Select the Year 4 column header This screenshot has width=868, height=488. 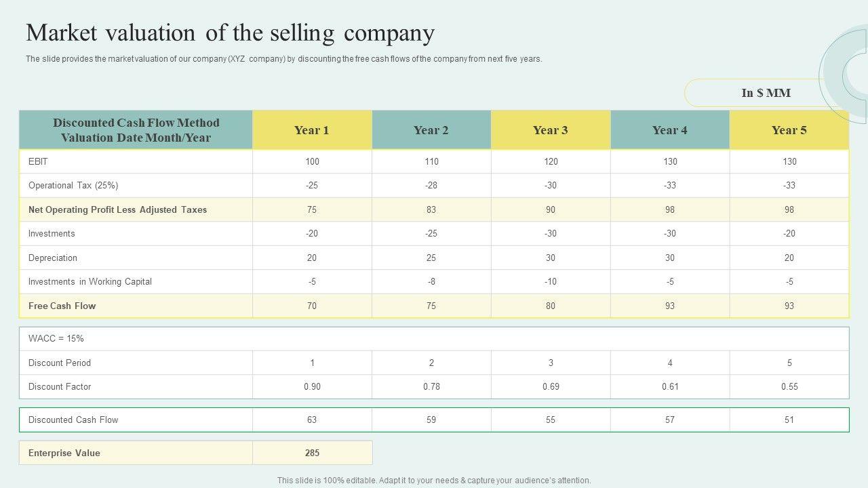[x=670, y=130]
